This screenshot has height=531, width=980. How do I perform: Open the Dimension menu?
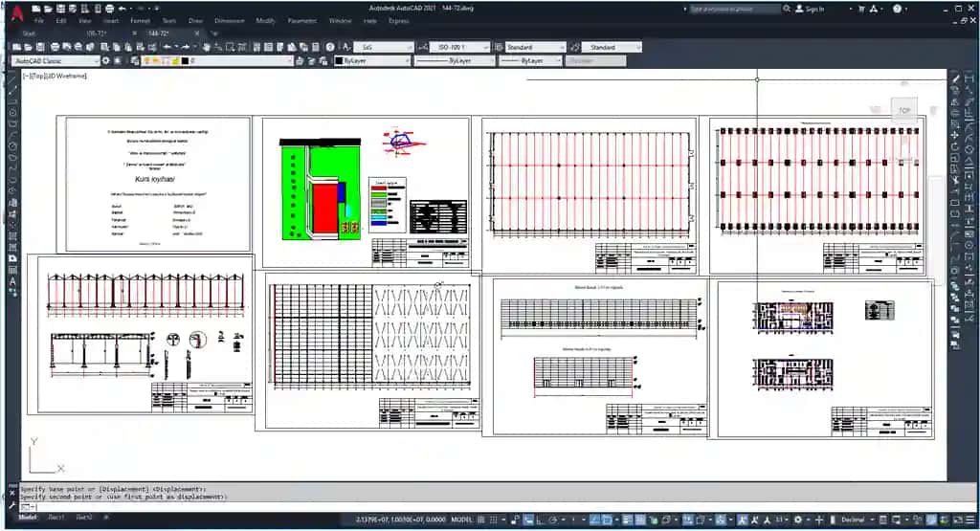coord(230,21)
